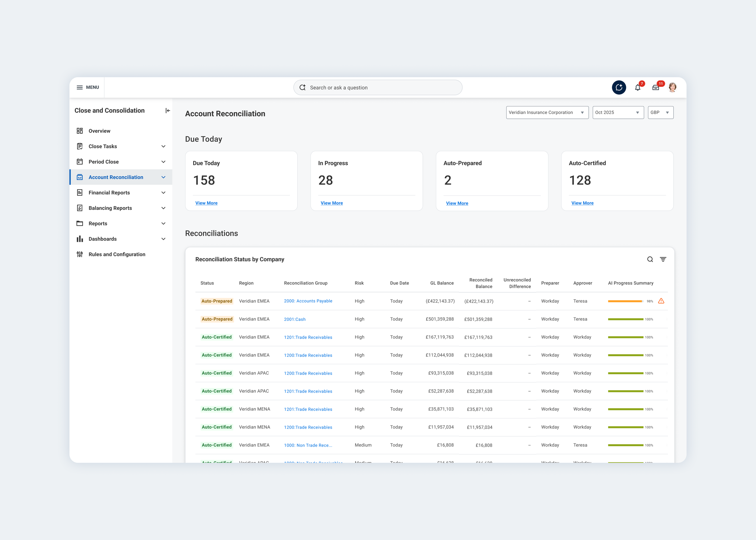The width and height of the screenshot is (756, 540).
Task: Open the GBP currency dropdown
Action: (x=660, y=112)
